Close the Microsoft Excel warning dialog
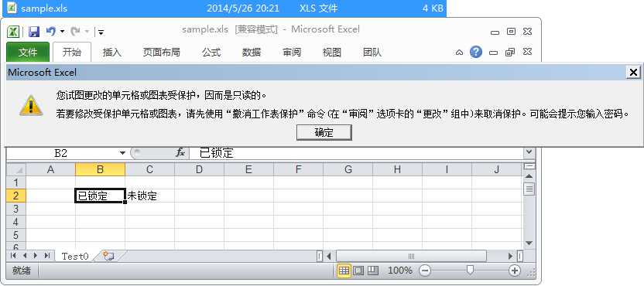 pos(633,73)
